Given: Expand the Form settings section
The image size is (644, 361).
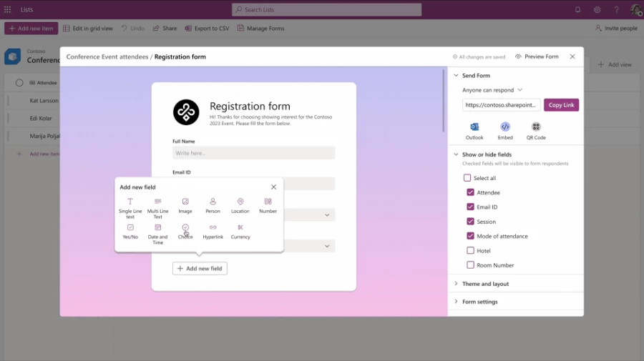Looking at the screenshot, I should pyautogui.click(x=479, y=302).
